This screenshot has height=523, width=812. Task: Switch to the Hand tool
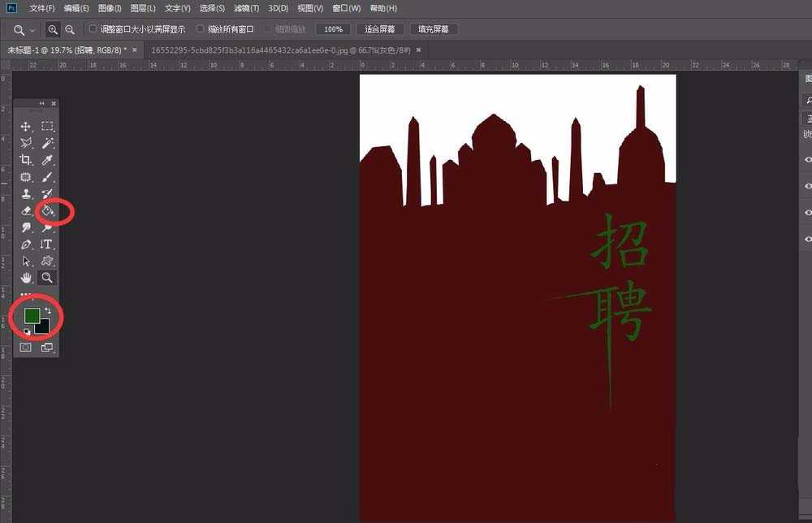click(26, 278)
